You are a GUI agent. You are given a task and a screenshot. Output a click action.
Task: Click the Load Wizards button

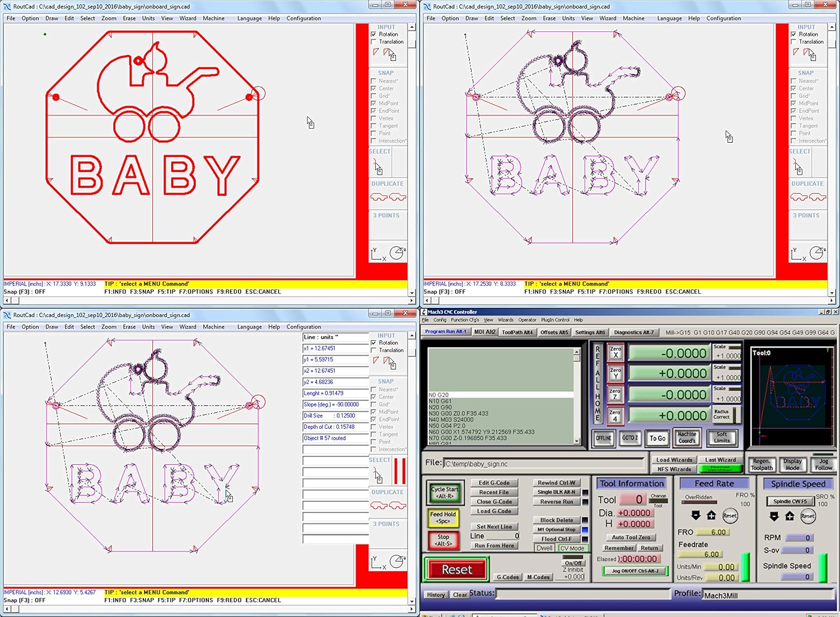[x=674, y=459]
